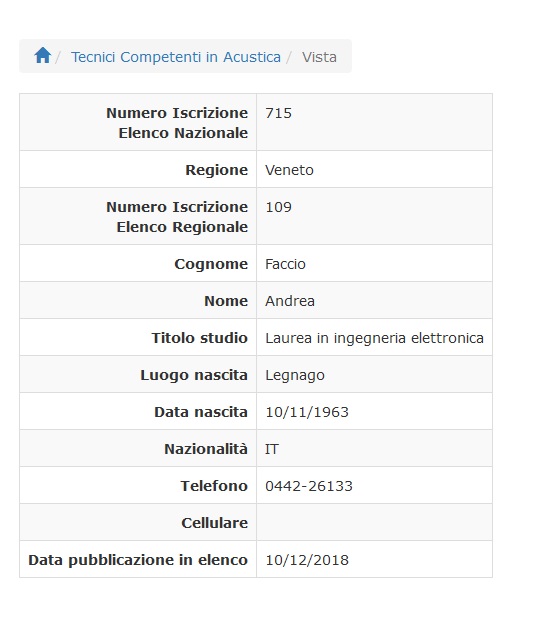Click the Numero Iscrizione Elenco Nazionale label
This screenshot has width=553, height=630.
177,123
